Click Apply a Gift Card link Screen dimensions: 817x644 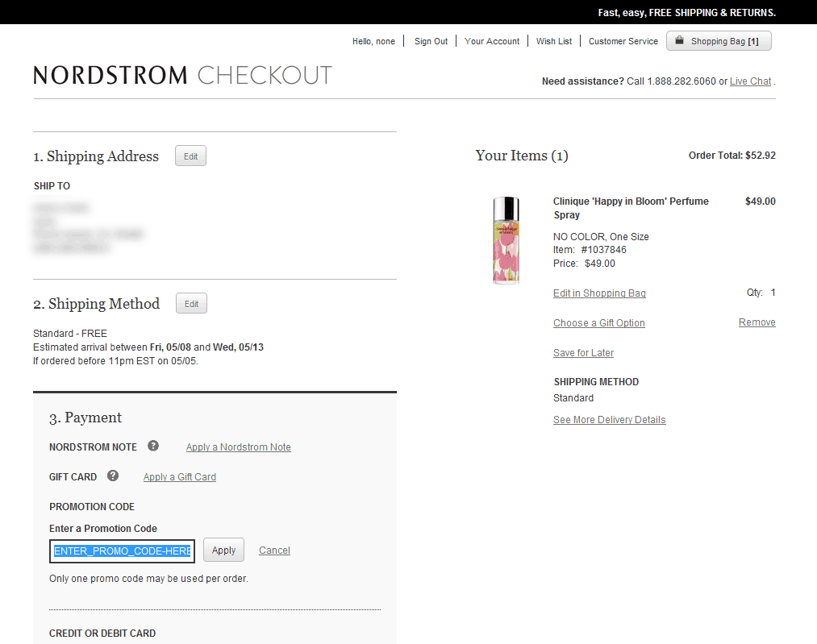(180, 477)
